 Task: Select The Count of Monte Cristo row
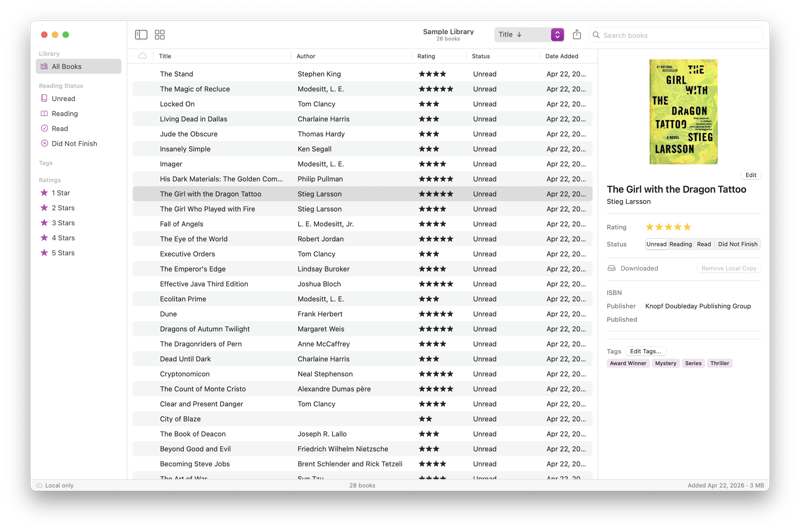click(x=362, y=389)
